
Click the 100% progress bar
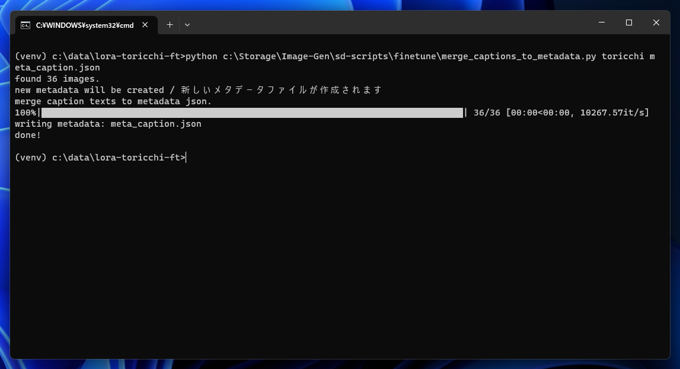point(252,113)
